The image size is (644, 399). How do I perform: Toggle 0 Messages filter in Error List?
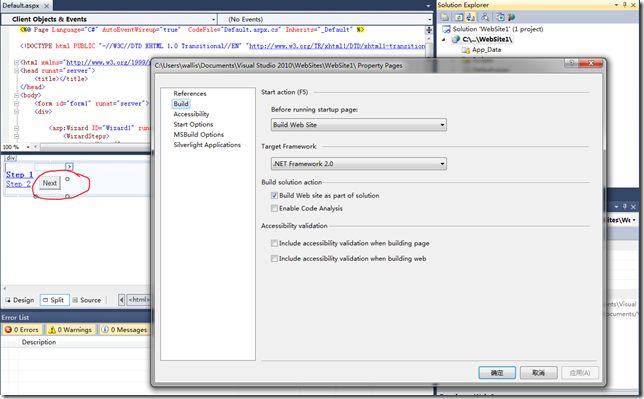pos(124,330)
